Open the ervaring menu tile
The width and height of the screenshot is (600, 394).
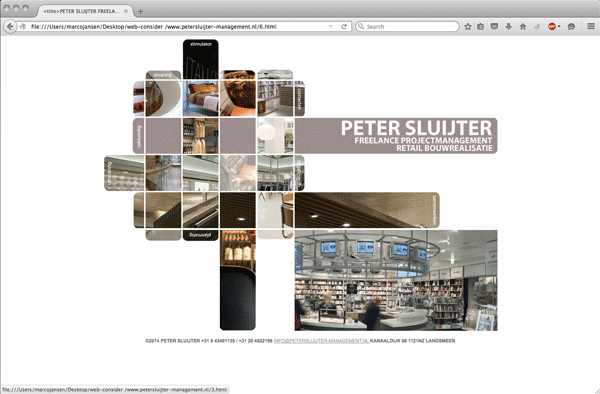[163, 75]
